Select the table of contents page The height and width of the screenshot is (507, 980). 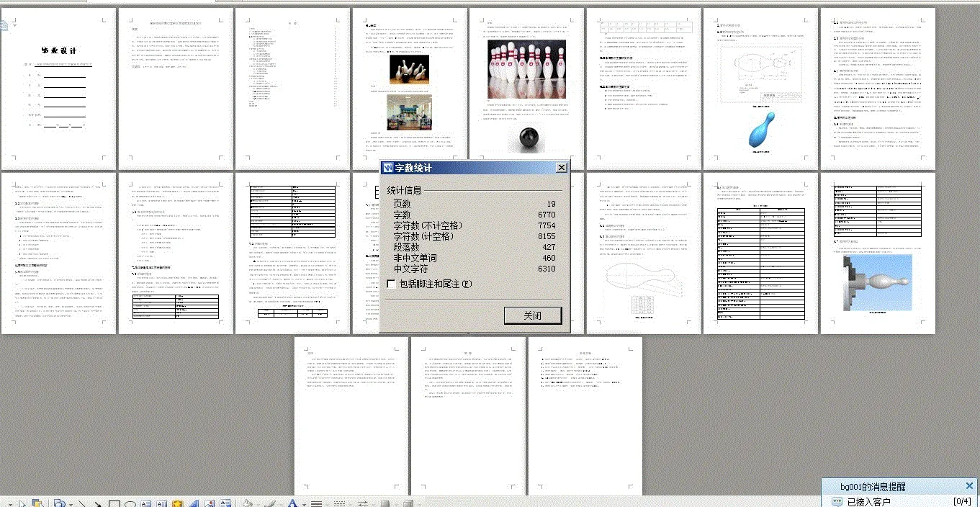293,89
